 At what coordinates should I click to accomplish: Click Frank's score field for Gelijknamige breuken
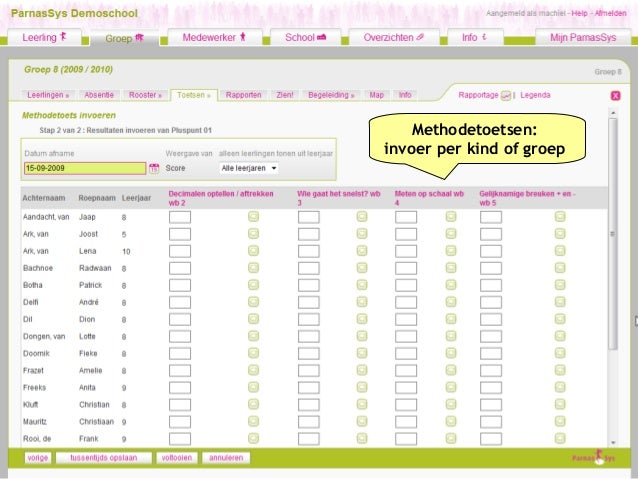tap(491, 439)
